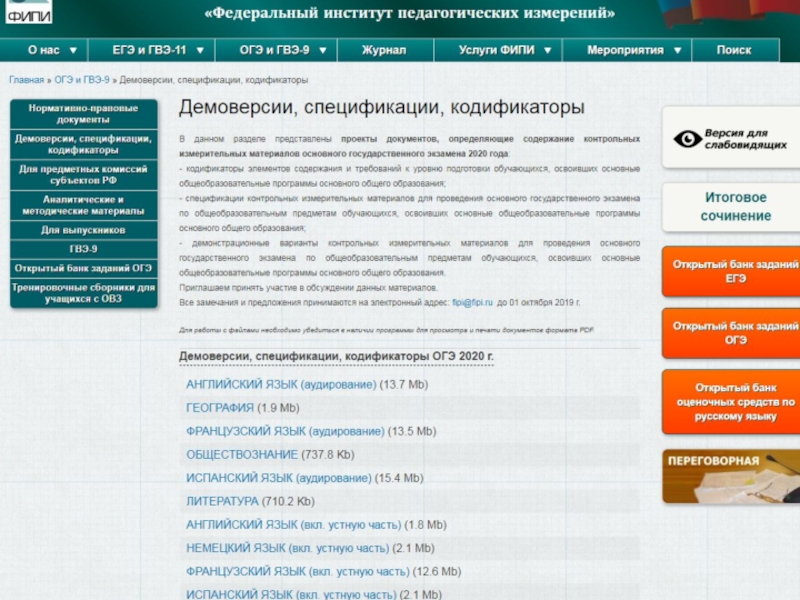Image resolution: width=800 pixels, height=600 pixels.
Task: Expand the Услуги ФИПИ dropdown arrow
Action: point(547,51)
